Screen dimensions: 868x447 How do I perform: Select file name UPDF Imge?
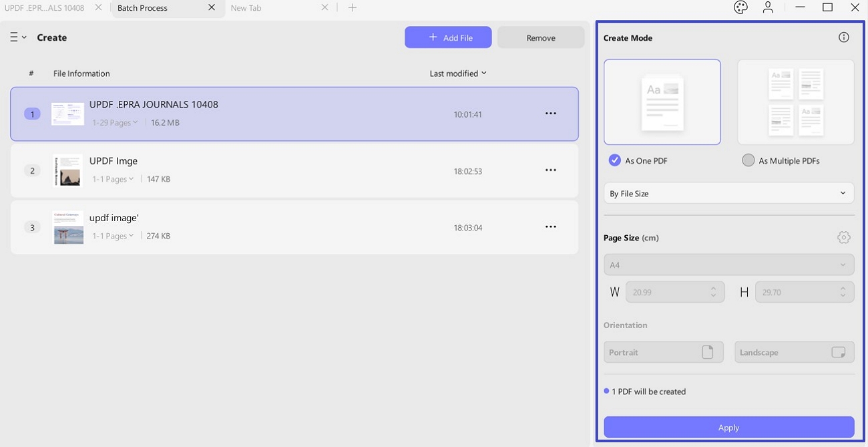tap(114, 161)
